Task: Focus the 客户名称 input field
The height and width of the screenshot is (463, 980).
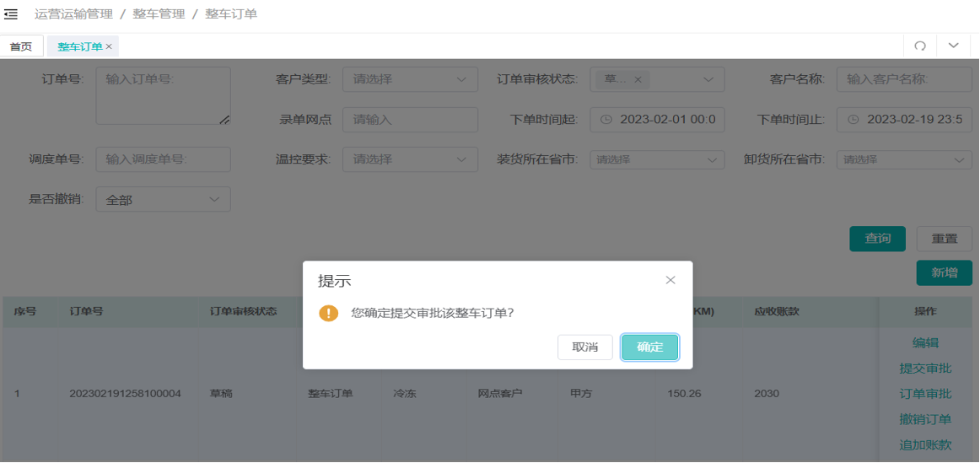Action: [904, 79]
